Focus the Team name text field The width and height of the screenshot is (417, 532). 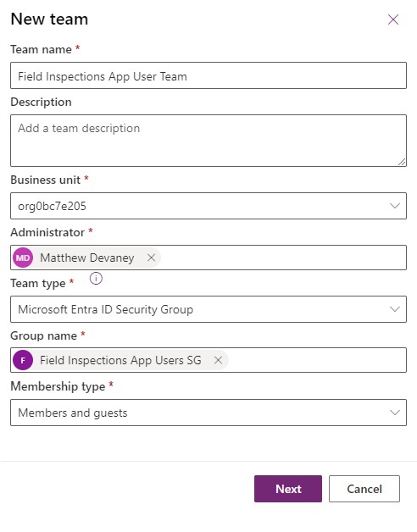[x=208, y=75]
